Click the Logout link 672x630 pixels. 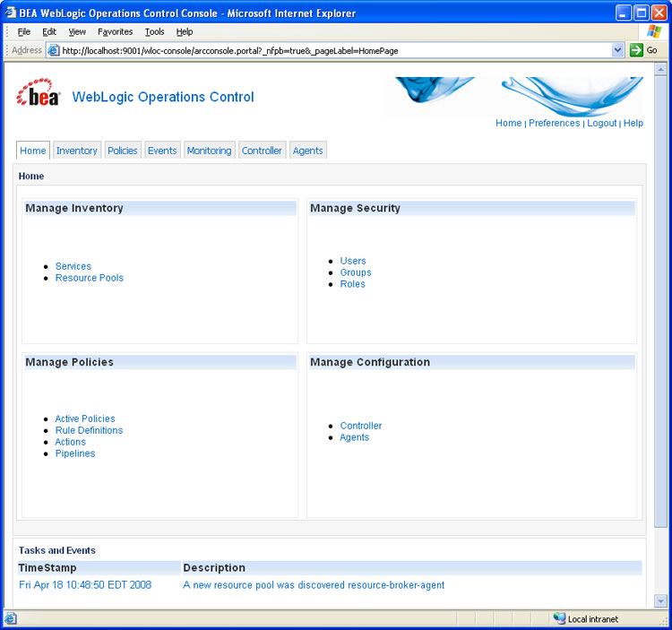[602, 123]
